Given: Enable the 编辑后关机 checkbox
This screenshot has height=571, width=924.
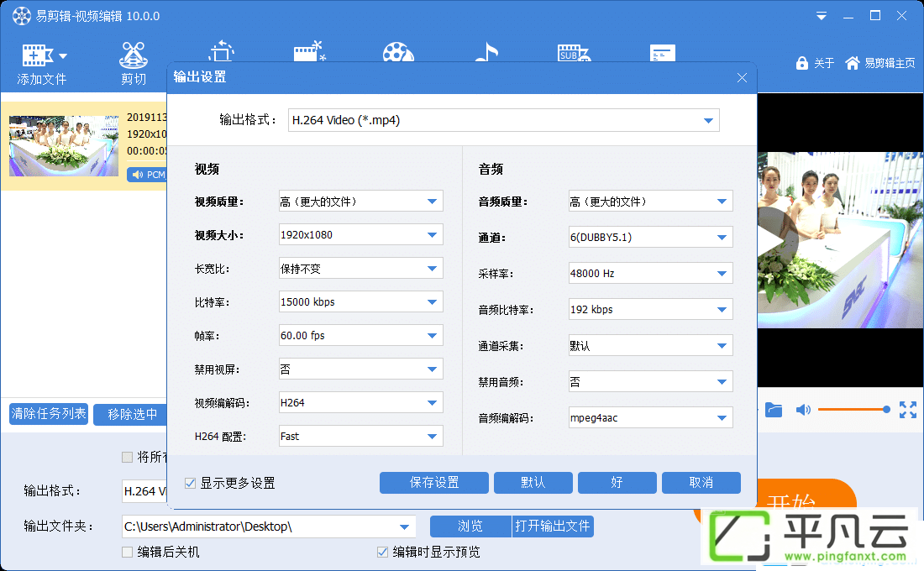Looking at the screenshot, I should point(127,553).
